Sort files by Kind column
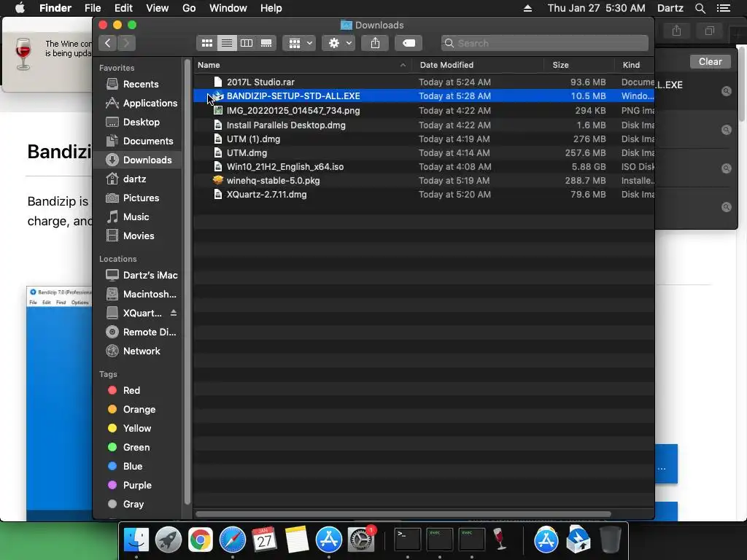This screenshot has width=747, height=560. 635,65
